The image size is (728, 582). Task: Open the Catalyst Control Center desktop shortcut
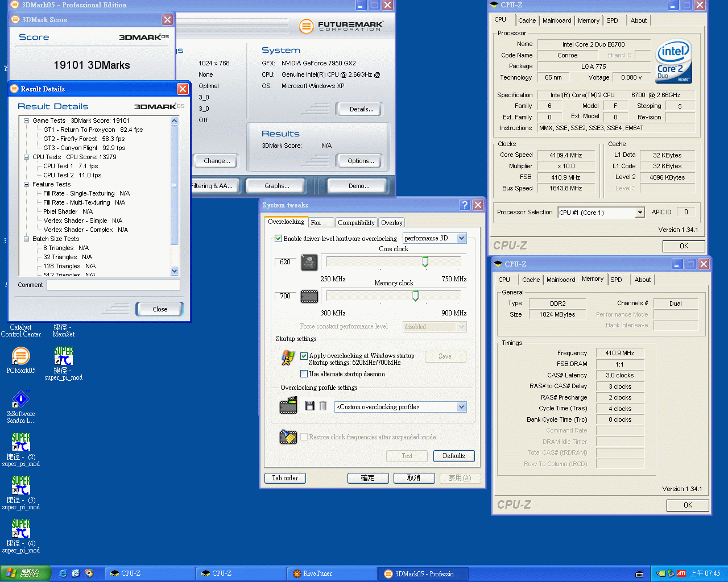point(21,330)
